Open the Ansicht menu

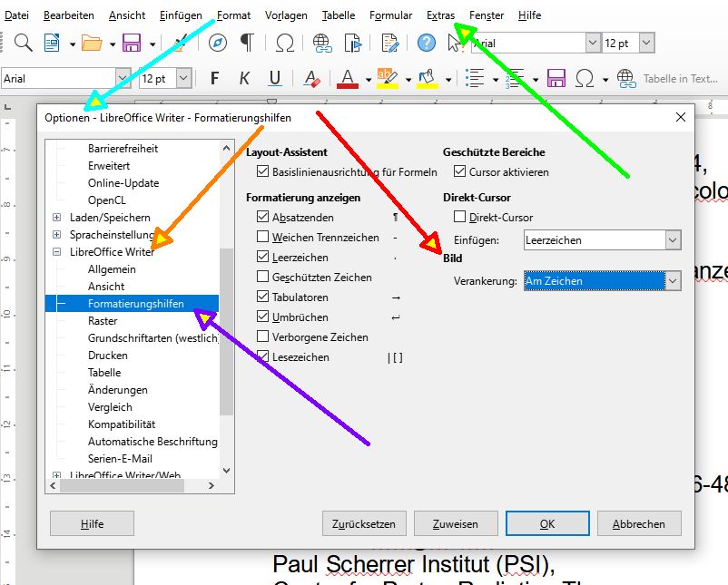pos(127,15)
